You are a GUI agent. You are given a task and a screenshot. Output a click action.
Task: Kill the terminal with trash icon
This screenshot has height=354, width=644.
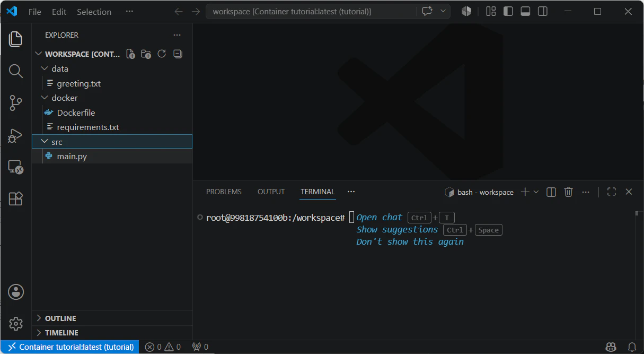click(x=568, y=192)
